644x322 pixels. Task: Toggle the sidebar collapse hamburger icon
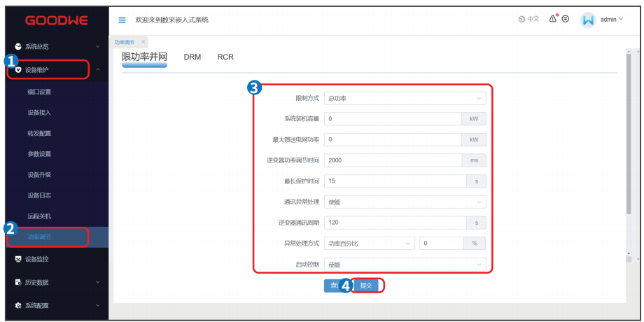point(122,20)
